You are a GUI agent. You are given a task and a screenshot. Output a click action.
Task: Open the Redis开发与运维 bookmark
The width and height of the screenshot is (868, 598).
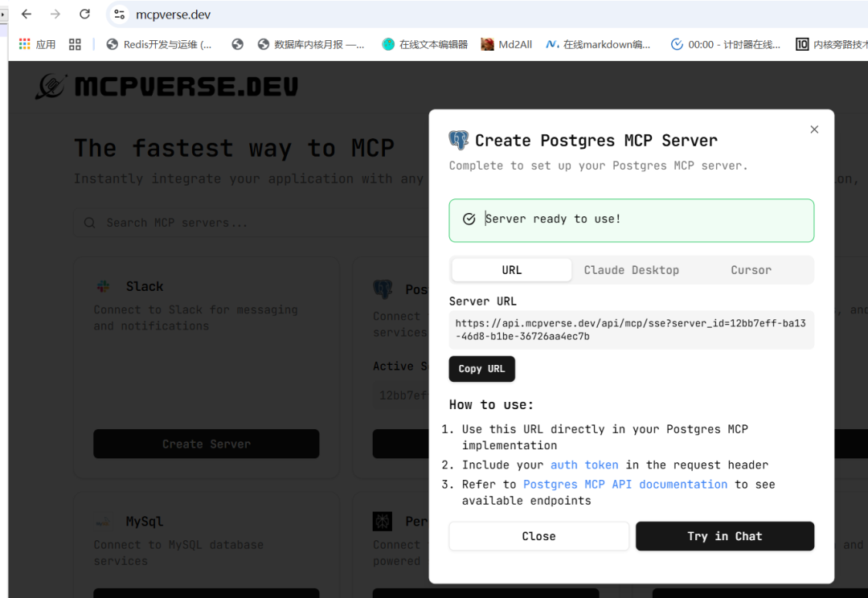(x=159, y=44)
